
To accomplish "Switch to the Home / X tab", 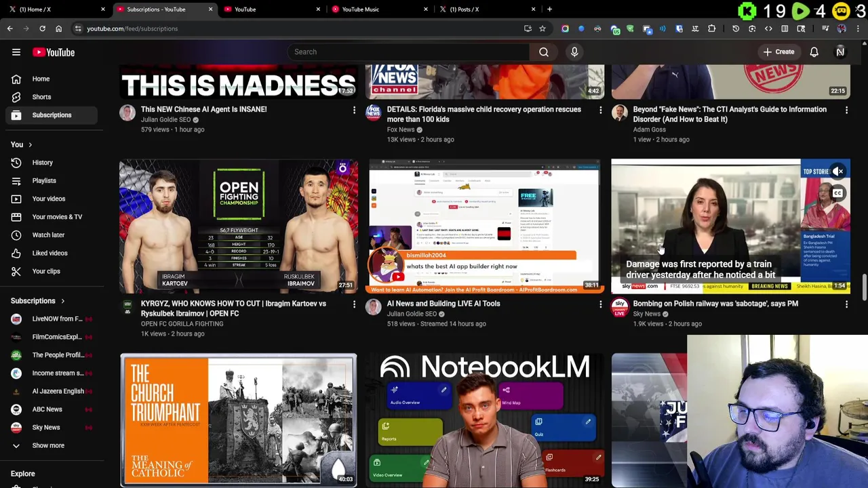I will coord(56,9).
